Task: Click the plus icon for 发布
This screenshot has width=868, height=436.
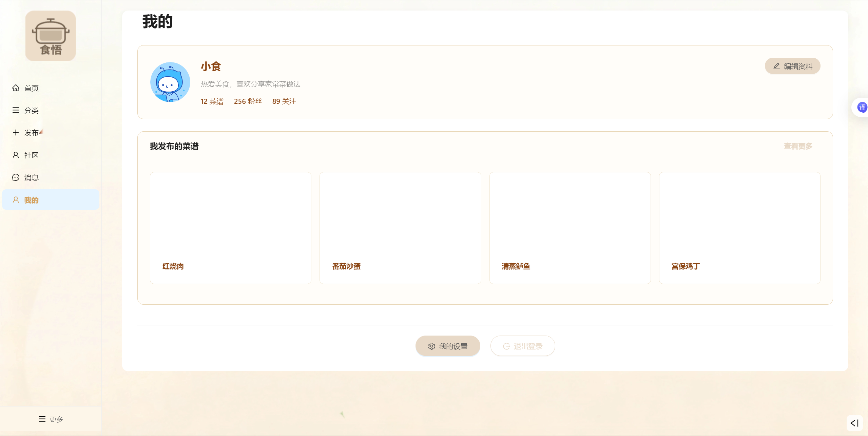Action: (16, 133)
